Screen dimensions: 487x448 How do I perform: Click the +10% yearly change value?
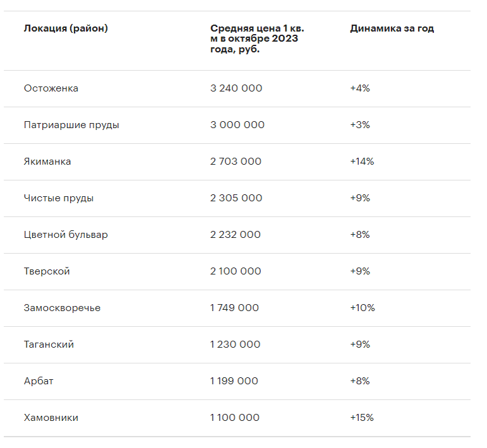tap(363, 308)
